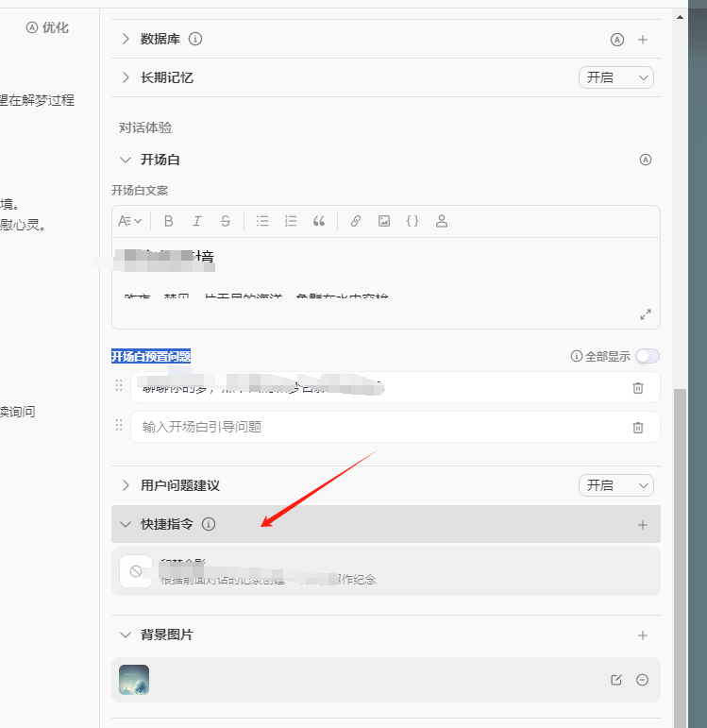Viewport: 707px width, 728px height.
Task: Delete the empty opening guide question row
Action: [638, 427]
